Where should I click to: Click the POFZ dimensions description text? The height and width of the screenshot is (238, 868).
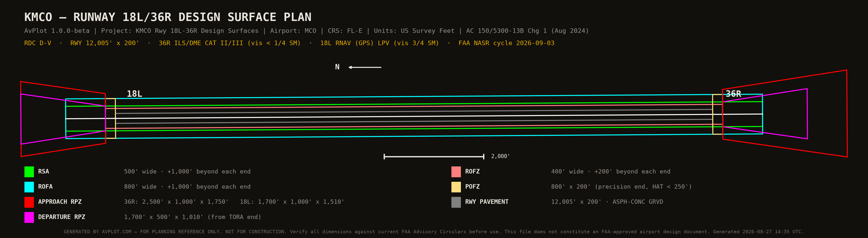pyautogui.click(x=621, y=187)
